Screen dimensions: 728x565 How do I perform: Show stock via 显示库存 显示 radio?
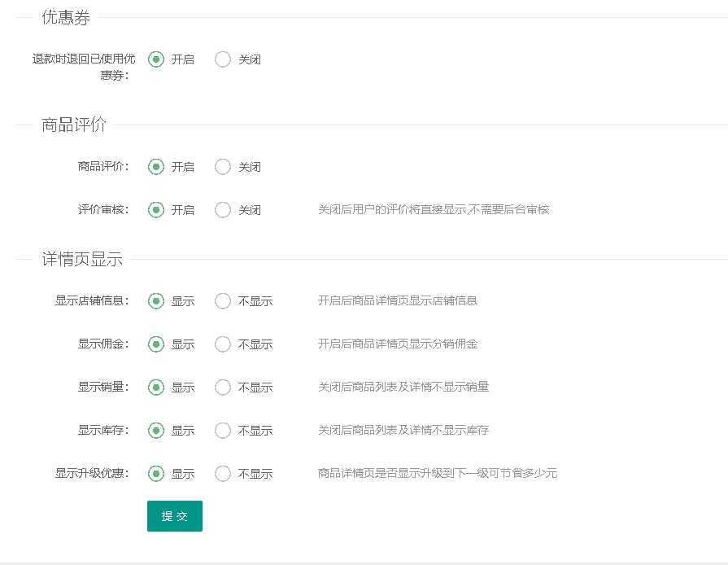click(156, 431)
